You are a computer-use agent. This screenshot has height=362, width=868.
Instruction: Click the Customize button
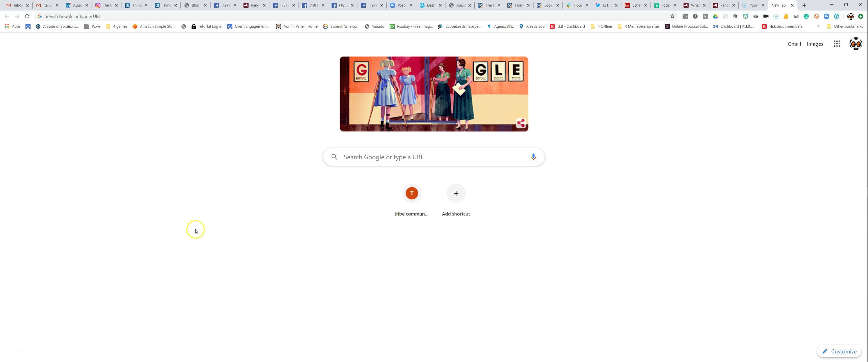point(839,351)
